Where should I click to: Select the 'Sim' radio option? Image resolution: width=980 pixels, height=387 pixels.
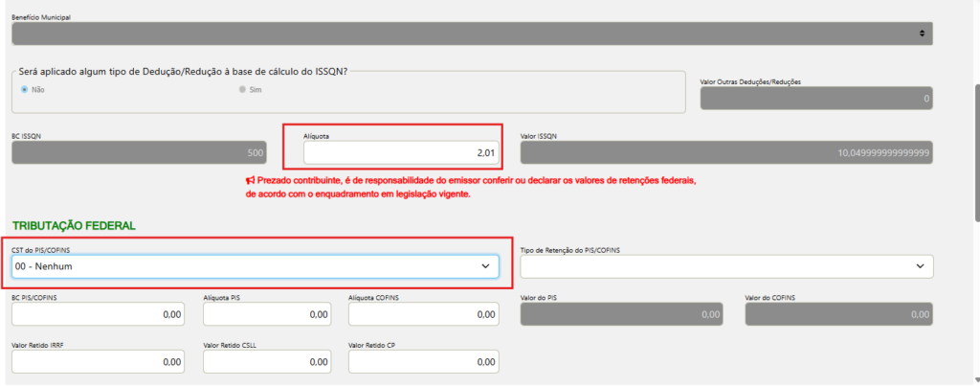242,89
